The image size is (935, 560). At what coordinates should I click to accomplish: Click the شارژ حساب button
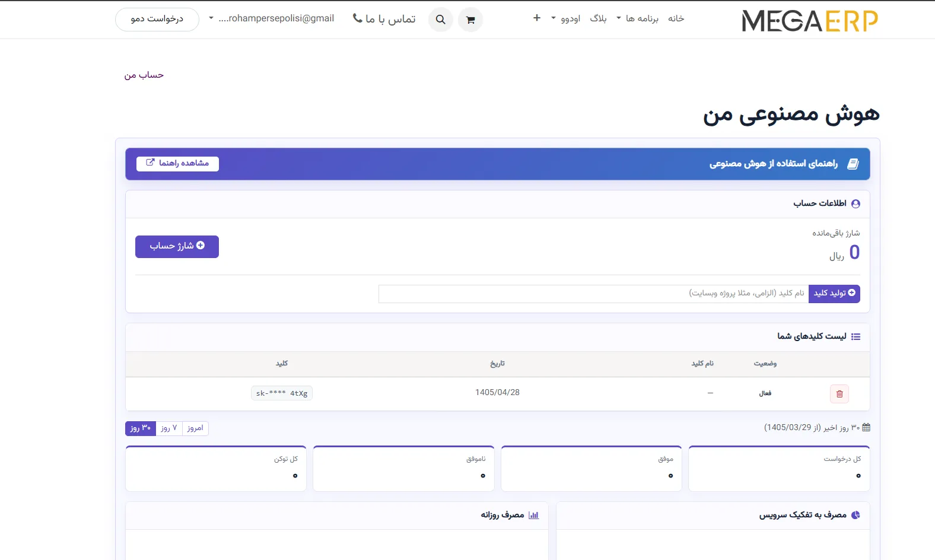tap(177, 247)
